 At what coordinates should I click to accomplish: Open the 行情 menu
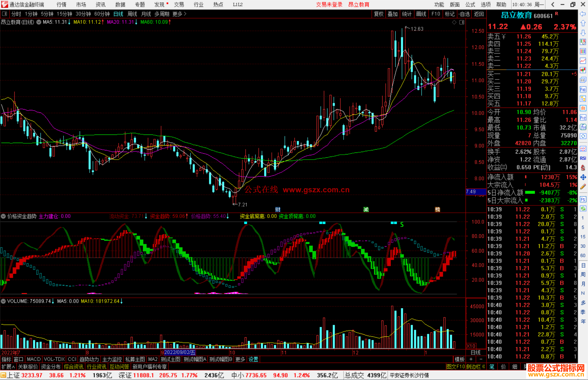(x=62, y=5)
